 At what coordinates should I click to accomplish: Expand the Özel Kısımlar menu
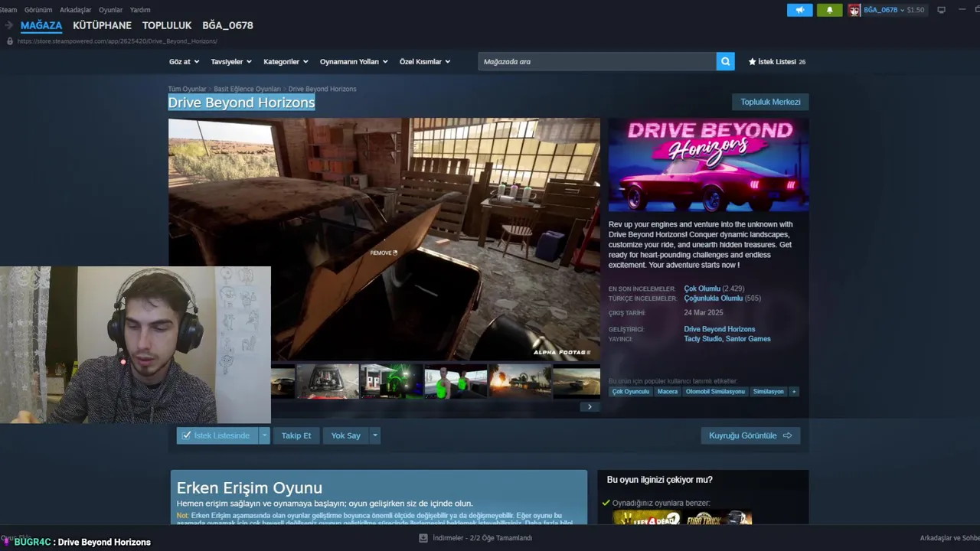click(425, 61)
